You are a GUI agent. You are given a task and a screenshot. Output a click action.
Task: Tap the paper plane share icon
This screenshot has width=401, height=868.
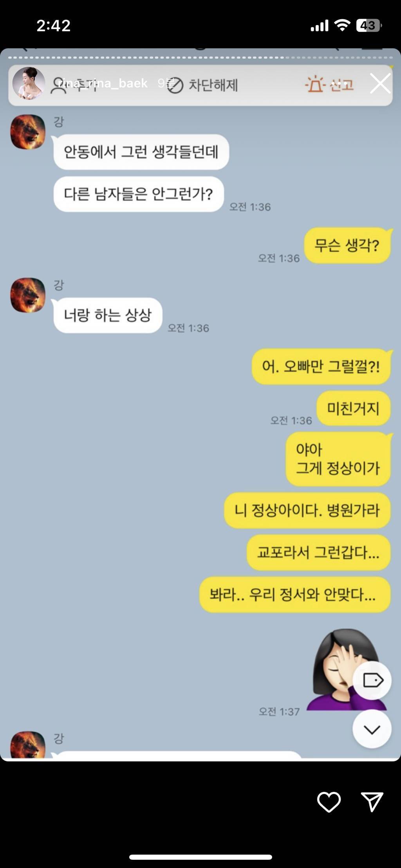pos(372,802)
